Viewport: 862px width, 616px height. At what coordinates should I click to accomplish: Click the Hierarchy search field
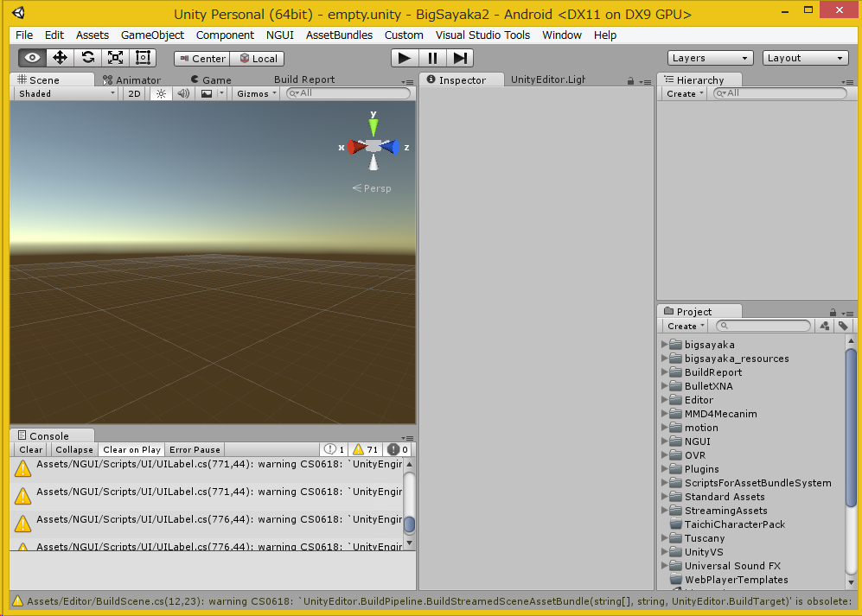tap(780, 93)
